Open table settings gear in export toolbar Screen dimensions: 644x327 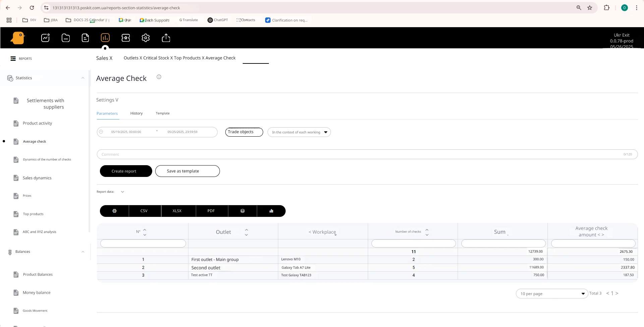[x=114, y=211]
